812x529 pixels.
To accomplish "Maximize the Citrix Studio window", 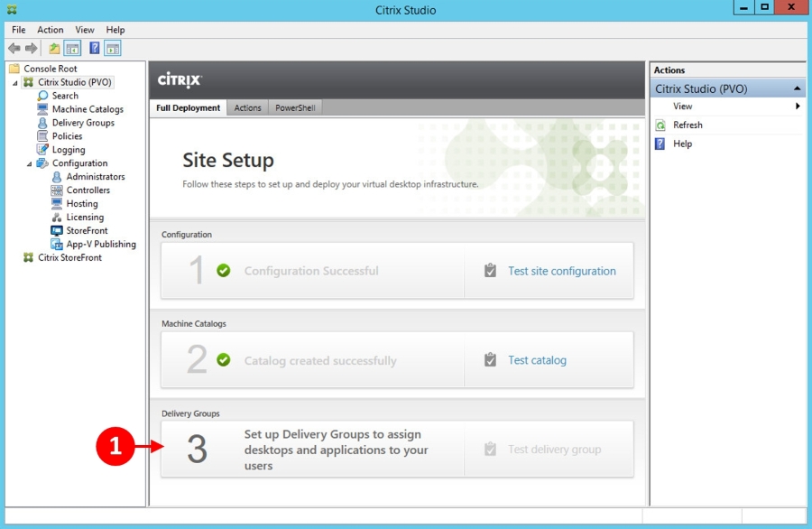I will (764, 8).
